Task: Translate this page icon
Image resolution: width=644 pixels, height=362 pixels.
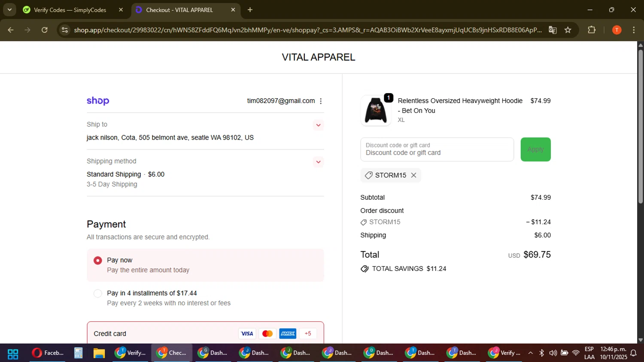Action: click(553, 30)
